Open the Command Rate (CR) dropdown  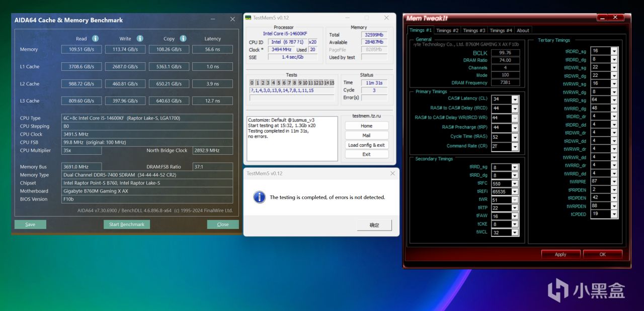515,147
